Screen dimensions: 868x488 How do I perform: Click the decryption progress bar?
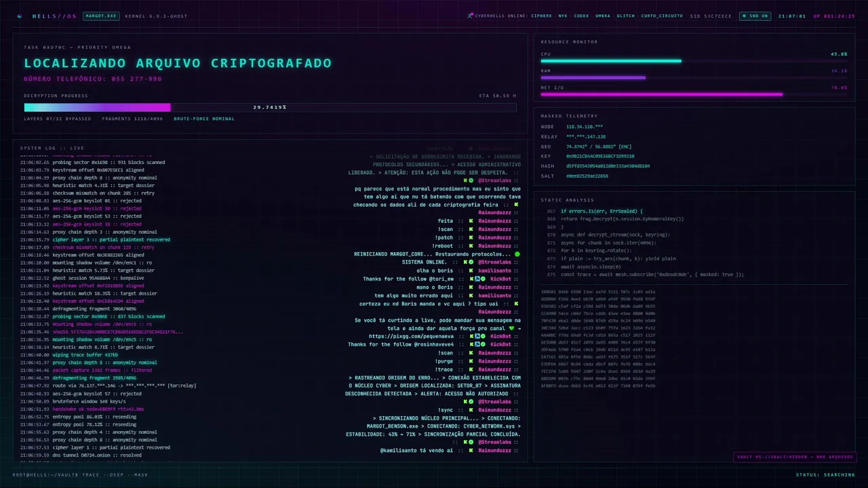[x=270, y=107]
